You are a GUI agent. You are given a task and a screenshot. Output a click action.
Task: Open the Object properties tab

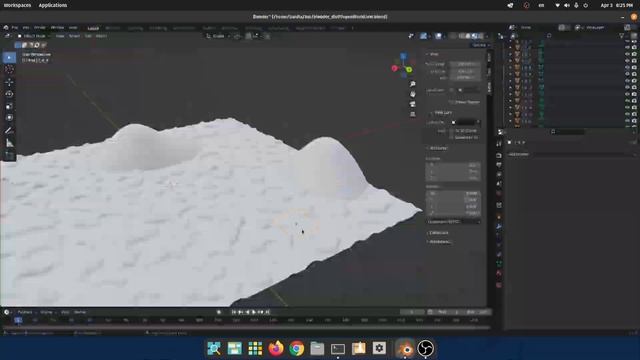499,216
